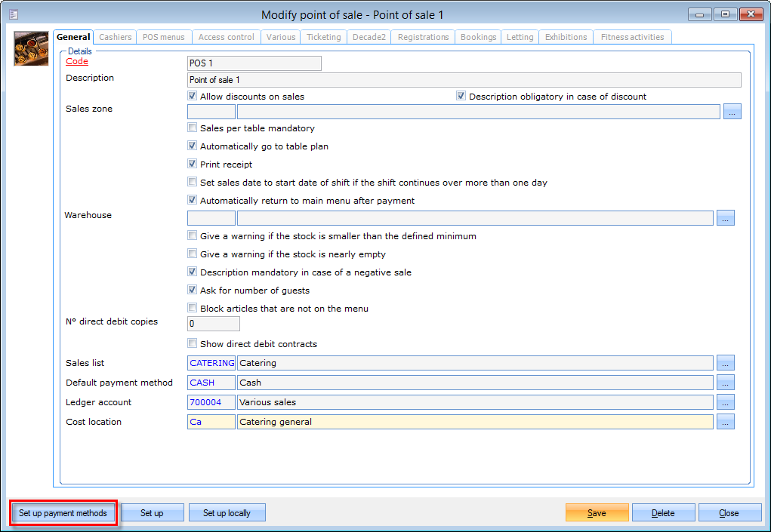This screenshot has width=771, height=532.
Task: Open the Cost location lookup
Action: coord(726,421)
